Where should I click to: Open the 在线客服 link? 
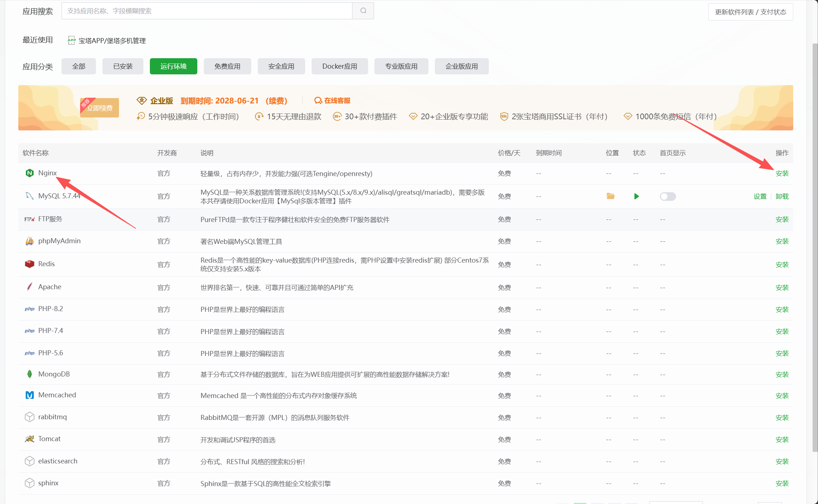coord(337,101)
